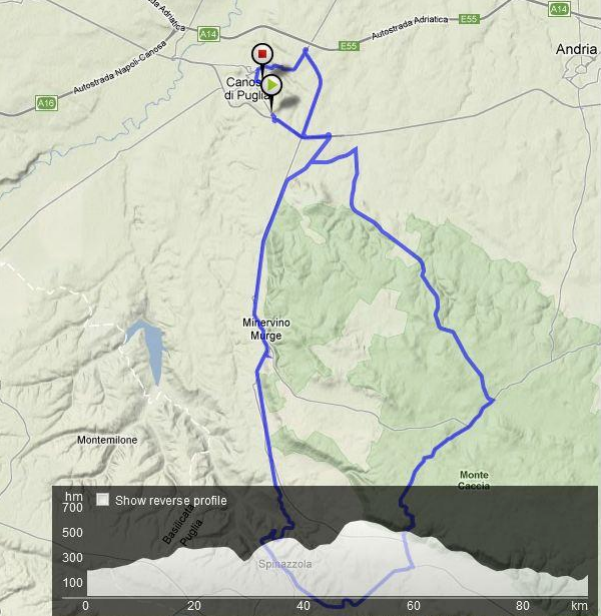
Task: Click the Monte Caccia label
Action: point(474,480)
